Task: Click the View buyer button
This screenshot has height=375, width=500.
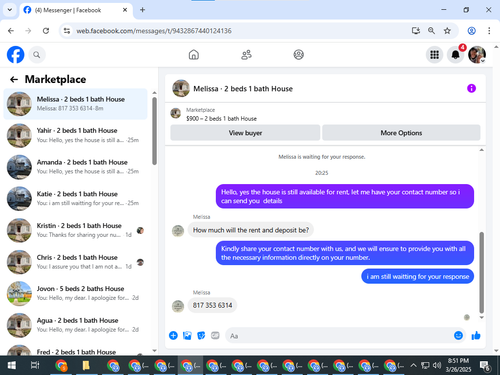Action: pos(245,133)
